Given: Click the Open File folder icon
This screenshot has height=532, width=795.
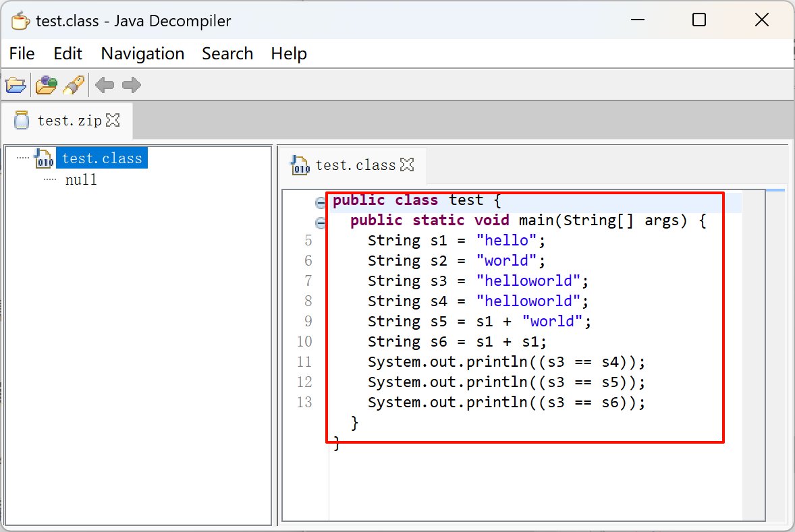Looking at the screenshot, I should [x=16, y=85].
